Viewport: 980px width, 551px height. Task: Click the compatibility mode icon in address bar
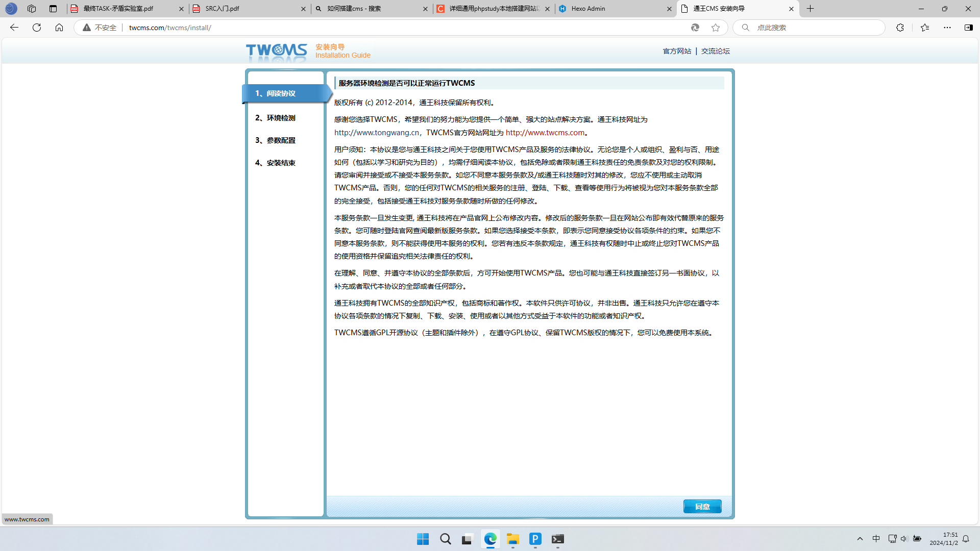coord(695,28)
